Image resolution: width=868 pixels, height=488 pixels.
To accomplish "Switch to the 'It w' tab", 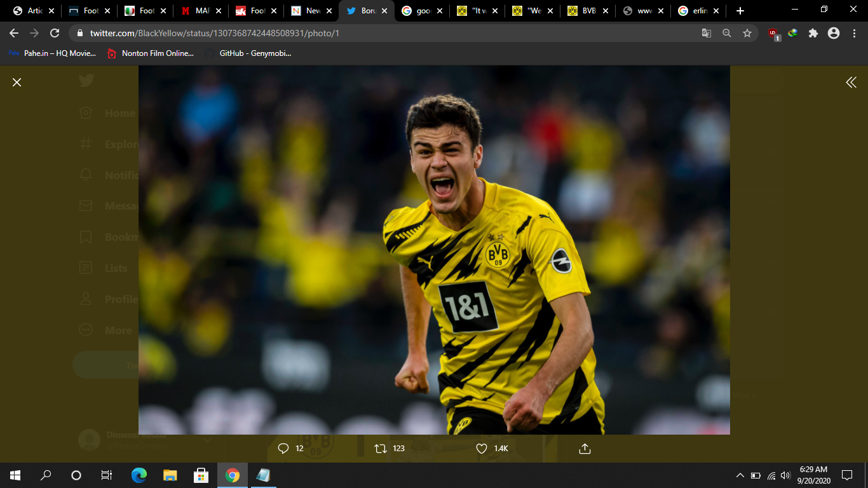I will click(478, 11).
